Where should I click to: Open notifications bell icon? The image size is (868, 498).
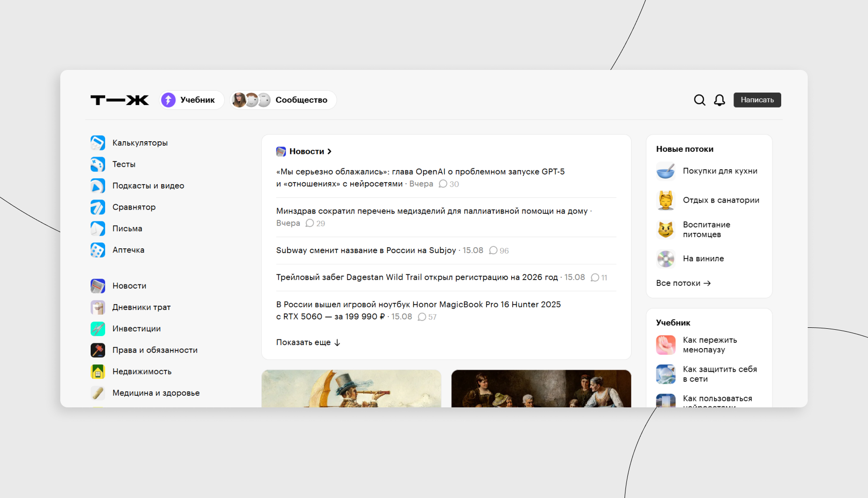tap(719, 100)
